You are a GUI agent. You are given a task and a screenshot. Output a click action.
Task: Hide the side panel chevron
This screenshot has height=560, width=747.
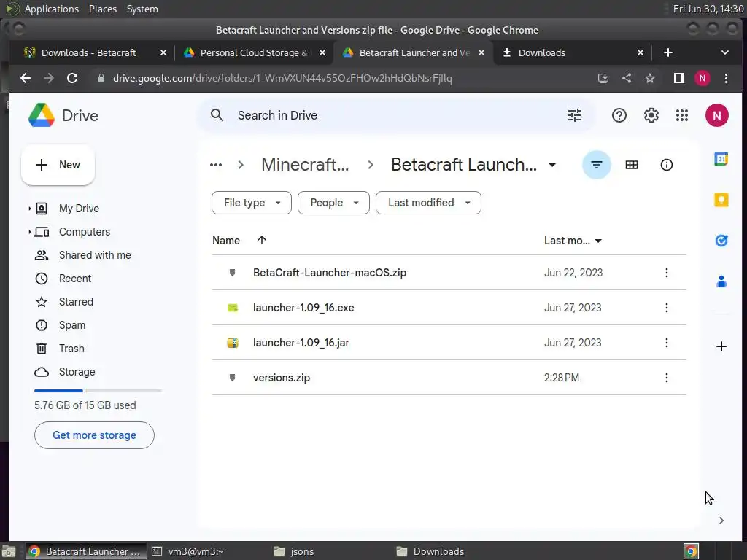(721, 521)
